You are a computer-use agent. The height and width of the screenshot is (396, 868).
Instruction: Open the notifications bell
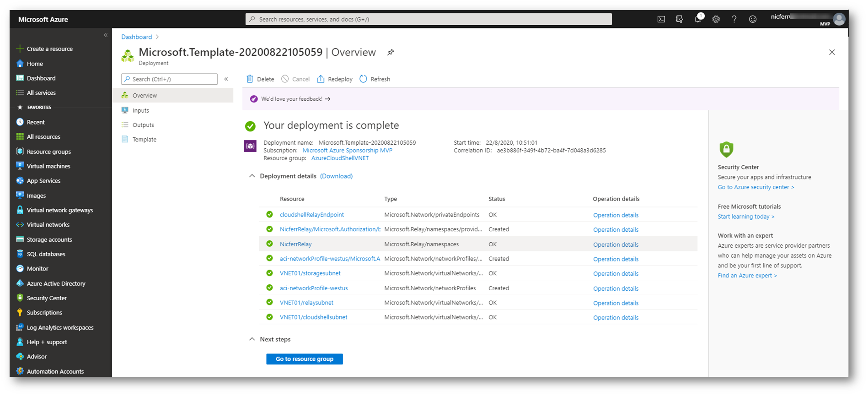point(698,19)
